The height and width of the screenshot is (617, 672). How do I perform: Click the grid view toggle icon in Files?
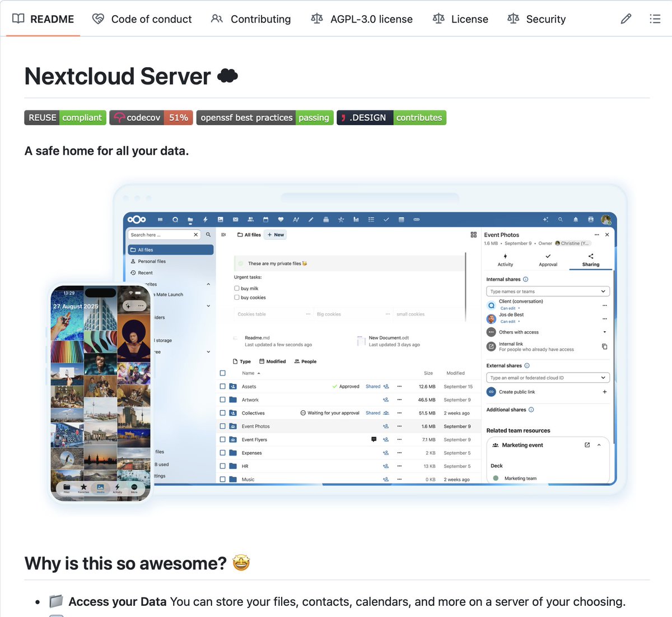pyautogui.click(x=474, y=235)
